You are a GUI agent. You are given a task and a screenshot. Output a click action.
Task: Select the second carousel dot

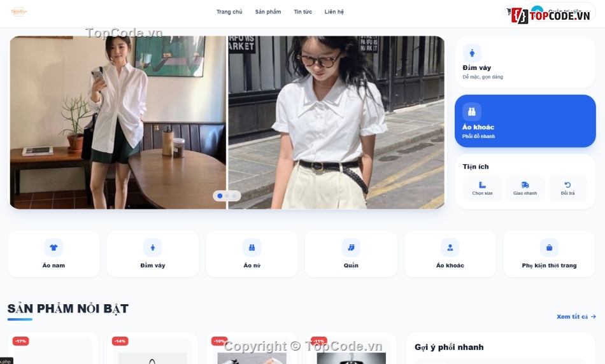point(227,196)
